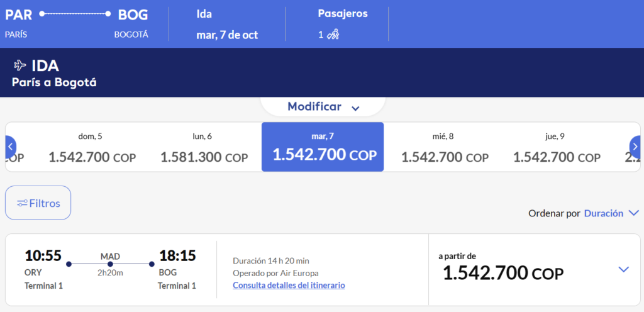Show later dates with right arrow
The height and width of the screenshot is (312, 644).
(635, 147)
